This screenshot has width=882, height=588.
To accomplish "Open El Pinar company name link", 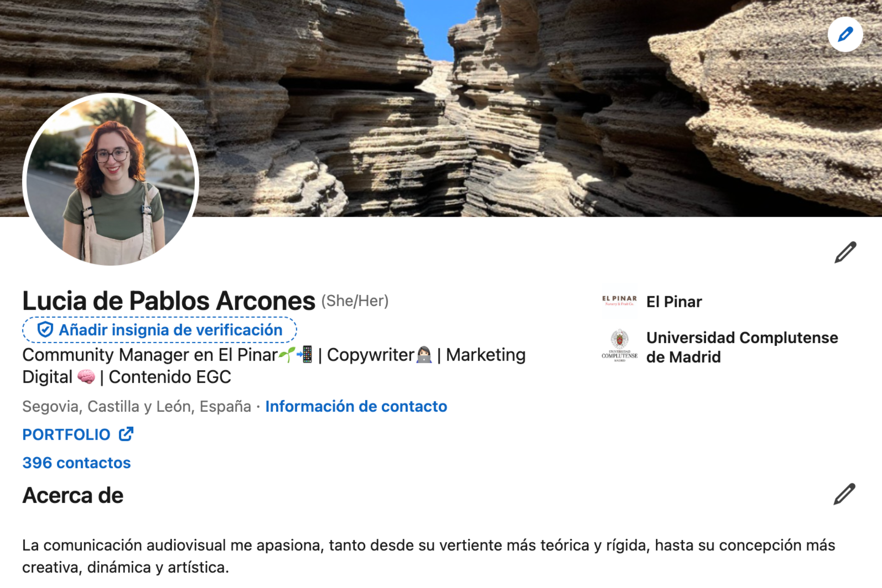I will point(674,302).
